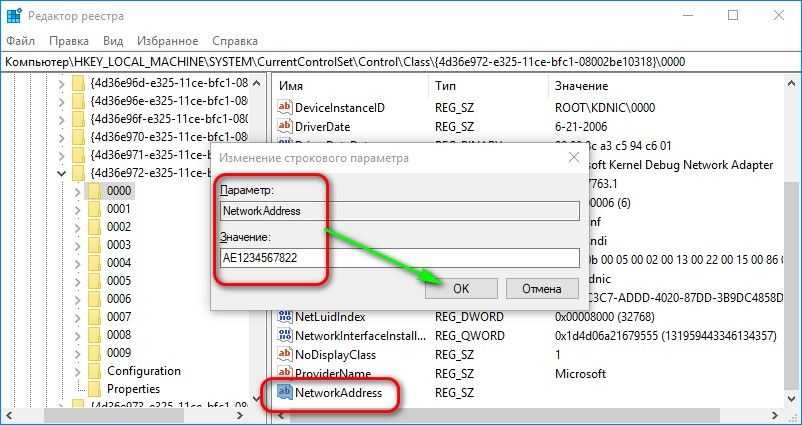Click the tree pane scroll-up arrow
802x425 pixels.
pos(257,83)
